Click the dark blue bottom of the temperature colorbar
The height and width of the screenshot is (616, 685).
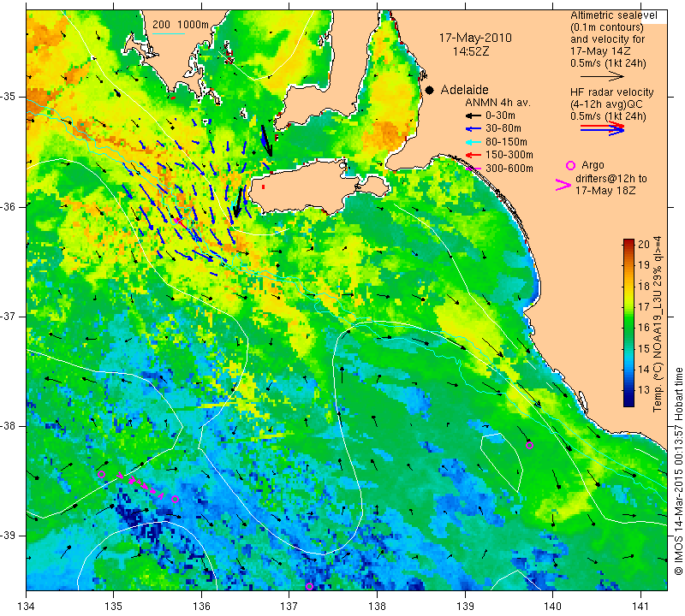[628, 401]
